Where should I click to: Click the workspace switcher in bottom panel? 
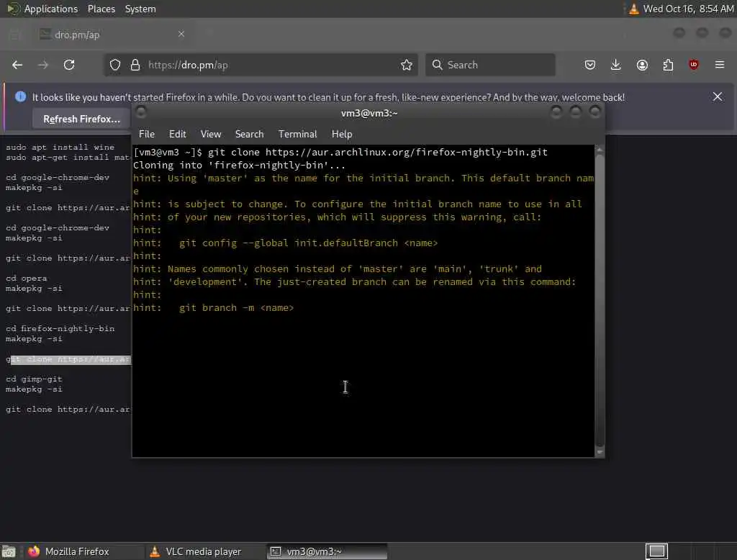pos(656,551)
